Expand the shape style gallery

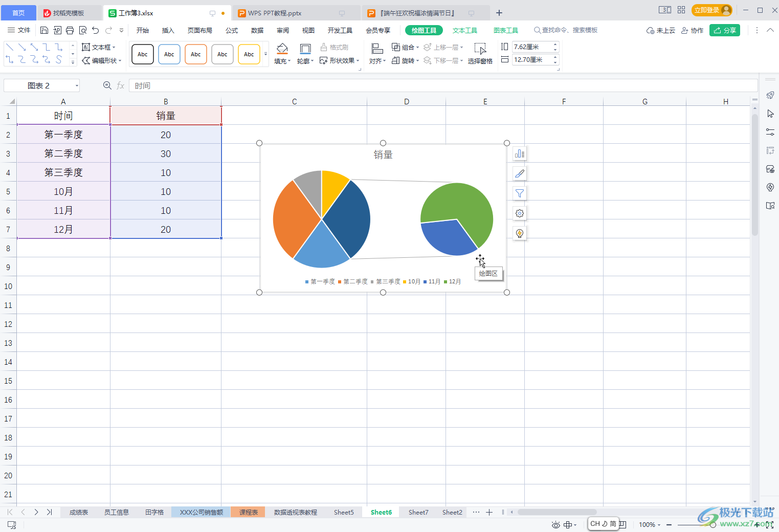pos(265,54)
